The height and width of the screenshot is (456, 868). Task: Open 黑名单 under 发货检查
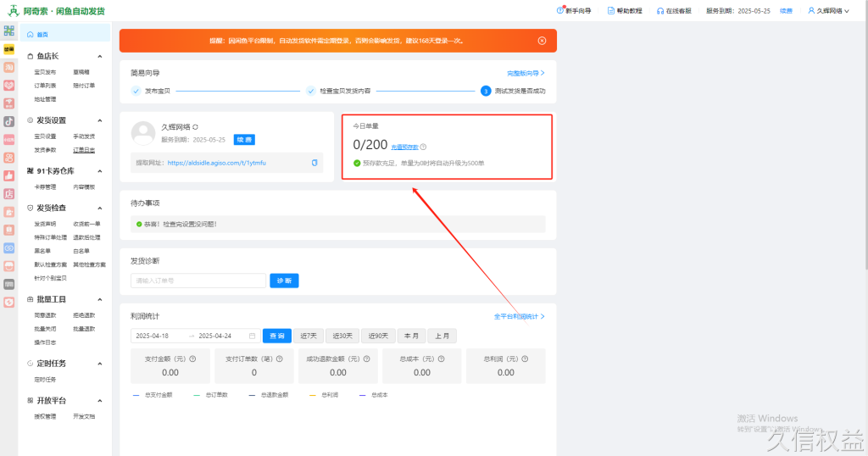click(42, 251)
